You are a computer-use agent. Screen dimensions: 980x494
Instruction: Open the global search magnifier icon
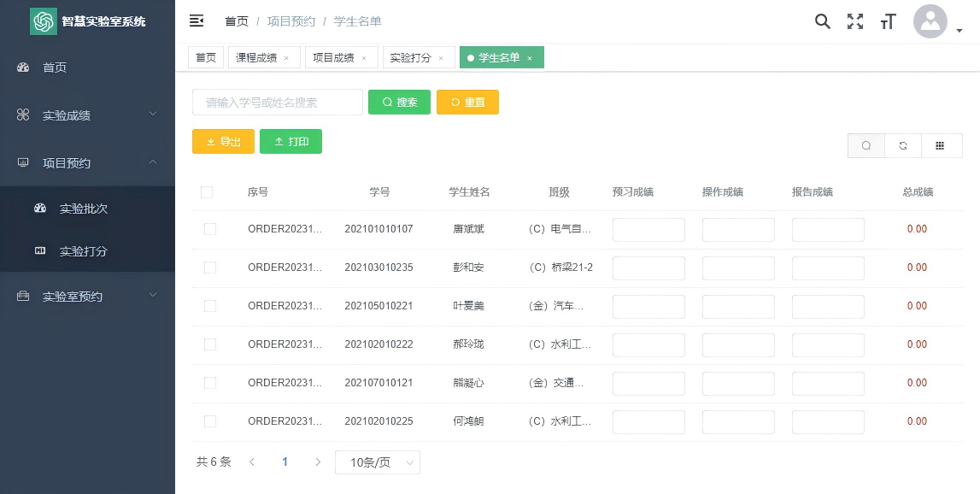tap(822, 21)
